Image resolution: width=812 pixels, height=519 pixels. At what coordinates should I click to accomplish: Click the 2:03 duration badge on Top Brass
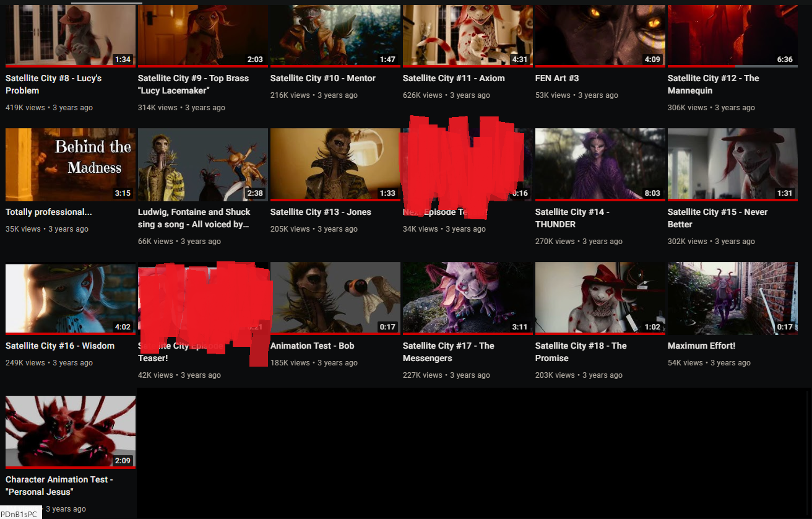tap(255, 59)
